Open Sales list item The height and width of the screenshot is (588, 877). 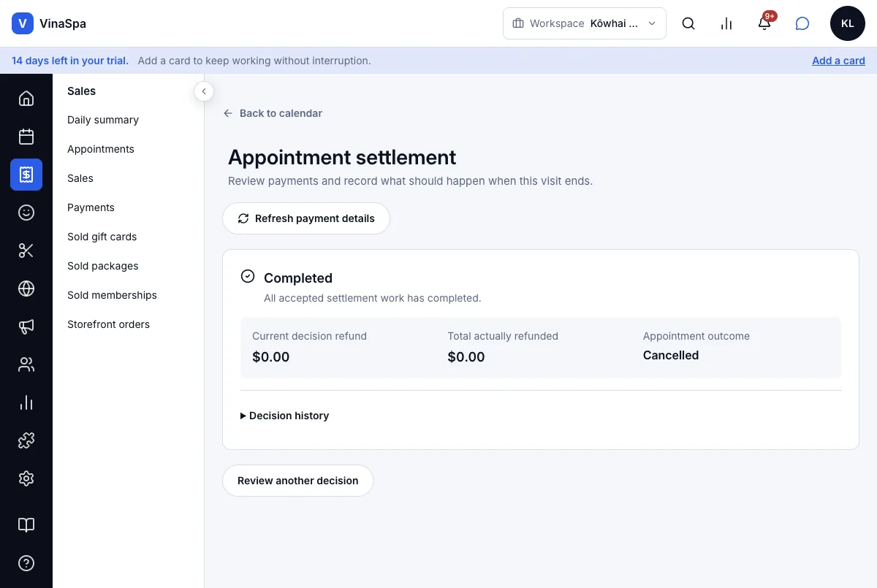tap(80, 178)
